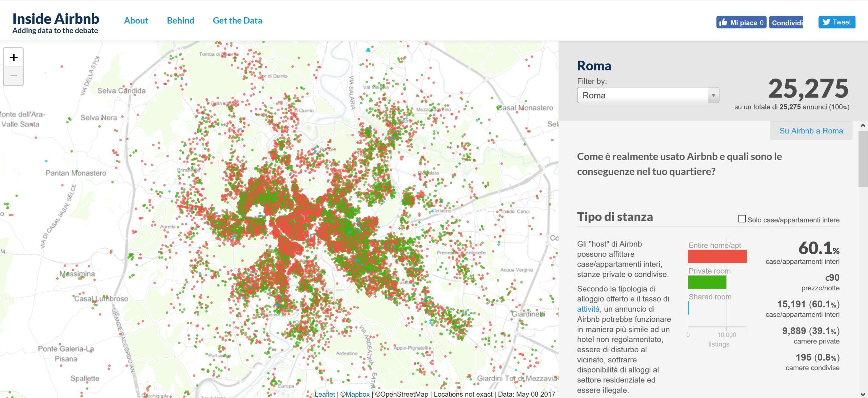Click the Selva Candida map label

[121, 91]
